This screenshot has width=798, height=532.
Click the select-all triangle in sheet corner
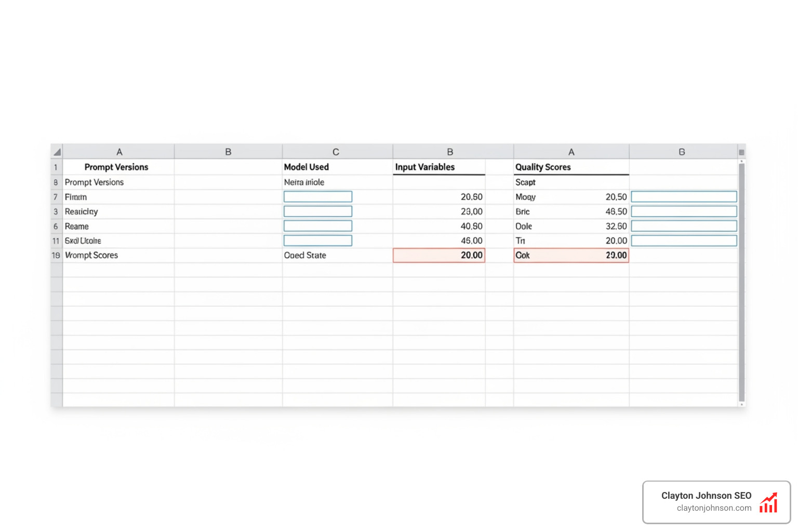57,151
